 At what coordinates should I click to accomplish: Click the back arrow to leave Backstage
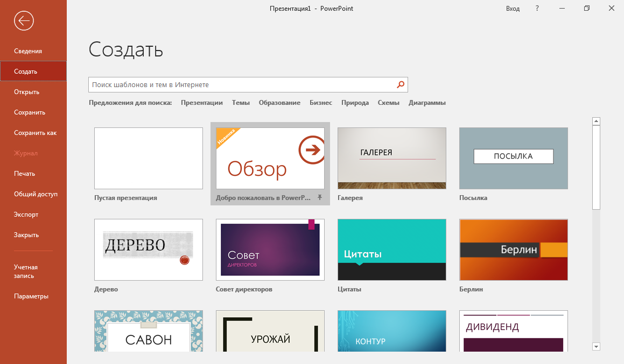point(24,20)
